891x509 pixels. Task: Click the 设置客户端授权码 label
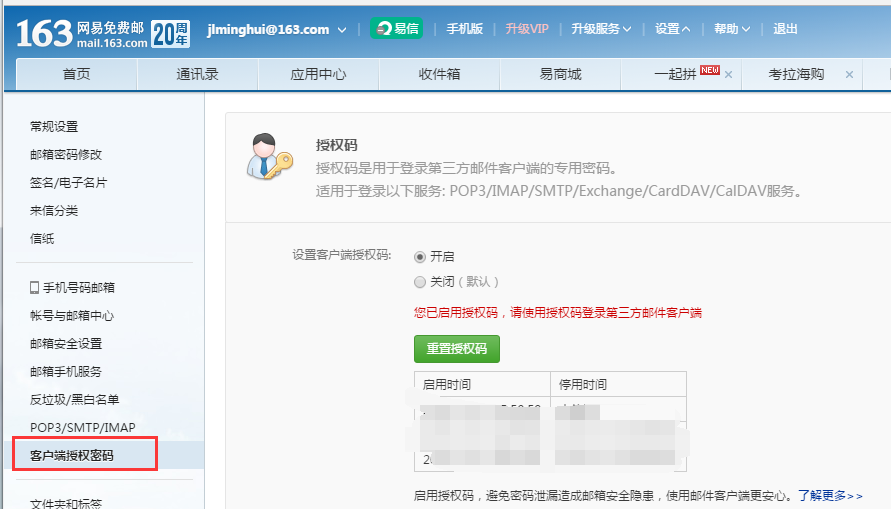[342, 255]
